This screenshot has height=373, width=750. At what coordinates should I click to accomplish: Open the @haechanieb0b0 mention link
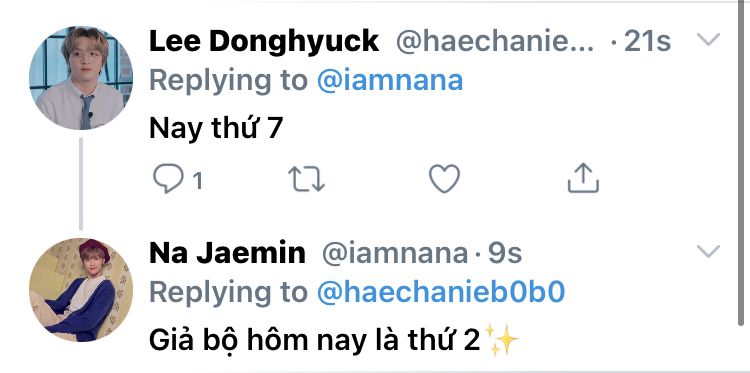point(441,292)
